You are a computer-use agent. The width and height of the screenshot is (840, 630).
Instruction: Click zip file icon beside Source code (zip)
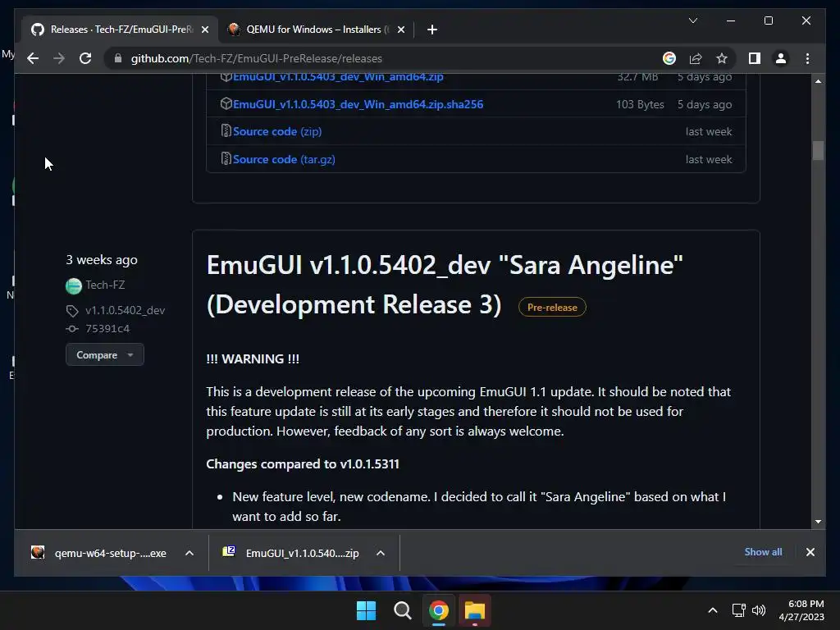pos(226,130)
